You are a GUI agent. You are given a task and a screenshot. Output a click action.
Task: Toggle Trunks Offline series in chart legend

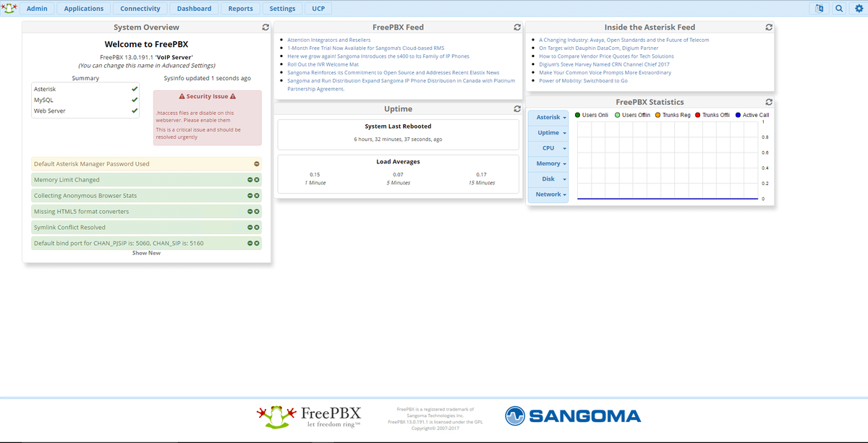pyautogui.click(x=712, y=115)
